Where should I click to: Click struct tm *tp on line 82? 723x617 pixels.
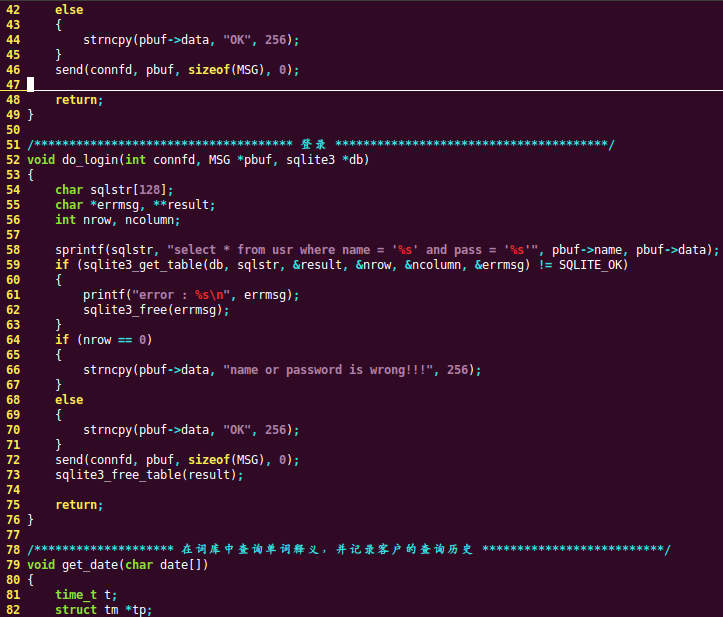103,610
